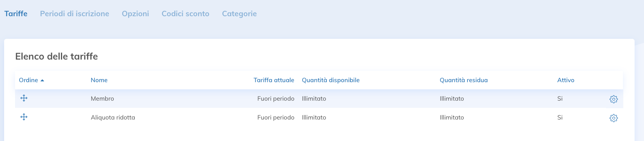Click Fuori periodo in Aliquota ridotta row
The height and width of the screenshot is (141, 644).
[276, 117]
